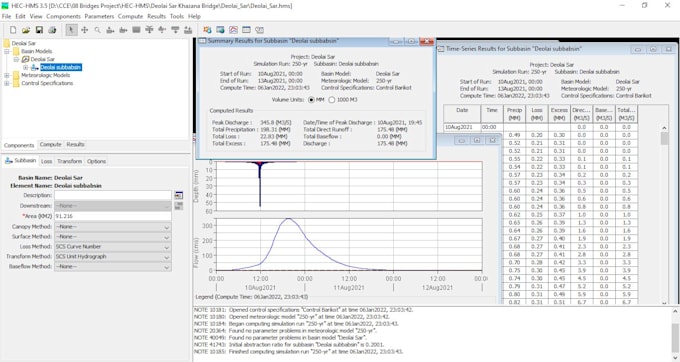Create a new project with toolbar icon
Screen dimensions: 680x362
(13, 30)
